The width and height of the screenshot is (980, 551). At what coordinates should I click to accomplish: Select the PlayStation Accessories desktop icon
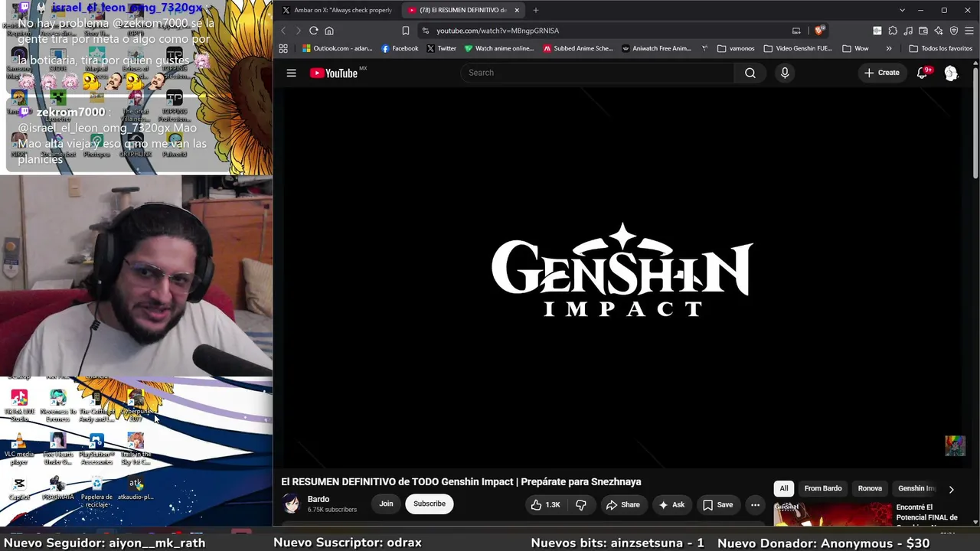pos(96,448)
